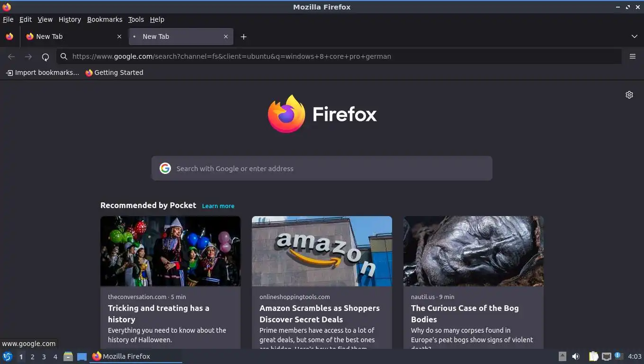The width and height of the screenshot is (644, 364).
Task: Switch to workspace 4
Action: coord(55,356)
